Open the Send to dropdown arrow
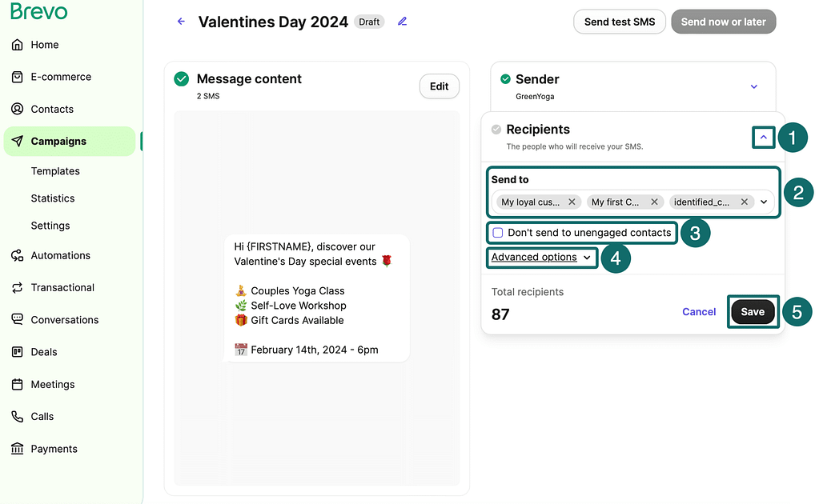 [764, 202]
